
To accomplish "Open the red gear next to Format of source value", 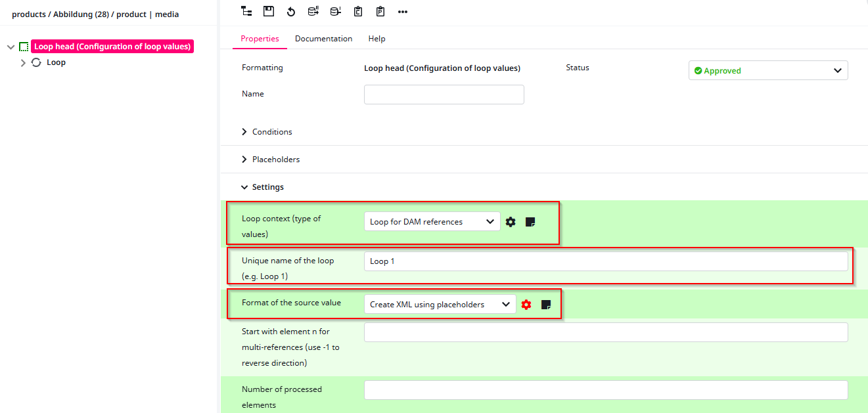I will click(x=526, y=305).
